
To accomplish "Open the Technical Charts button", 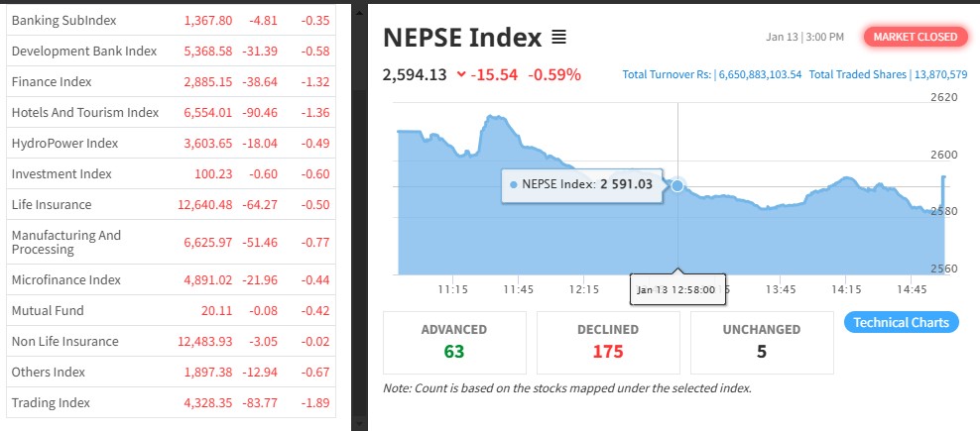I will 902,322.
